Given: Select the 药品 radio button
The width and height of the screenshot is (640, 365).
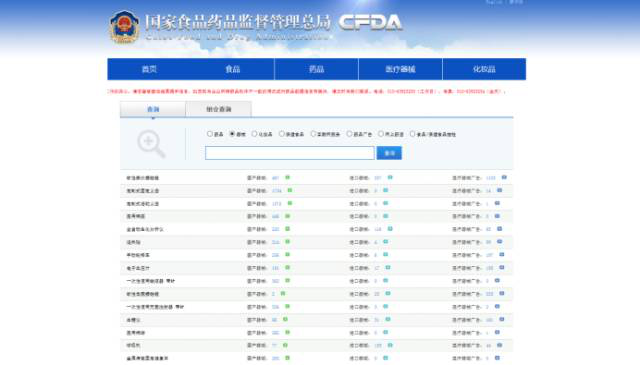Looking at the screenshot, I should pyautogui.click(x=210, y=134).
